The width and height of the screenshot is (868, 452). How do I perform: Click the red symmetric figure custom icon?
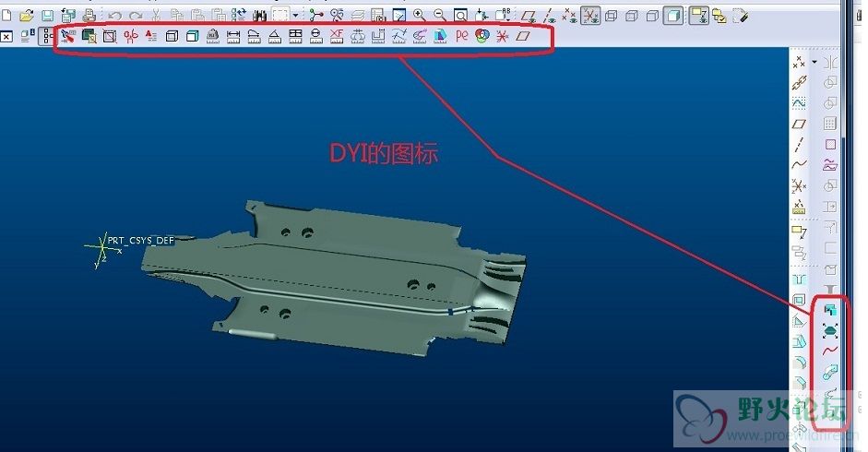(131, 37)
